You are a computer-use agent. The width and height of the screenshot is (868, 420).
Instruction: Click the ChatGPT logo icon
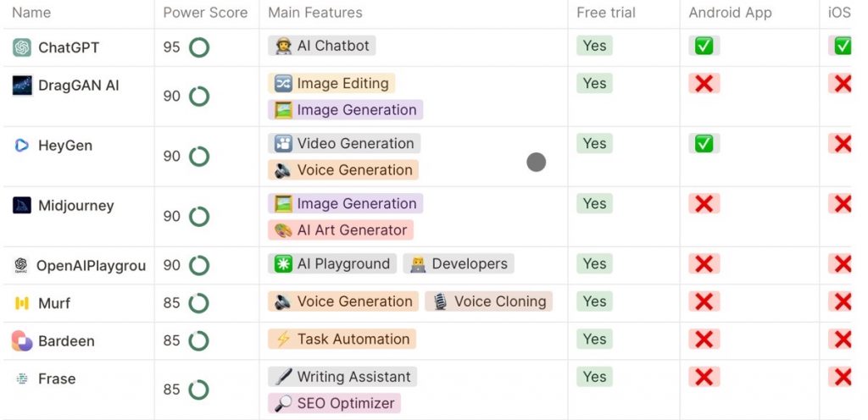click(22, 47)
